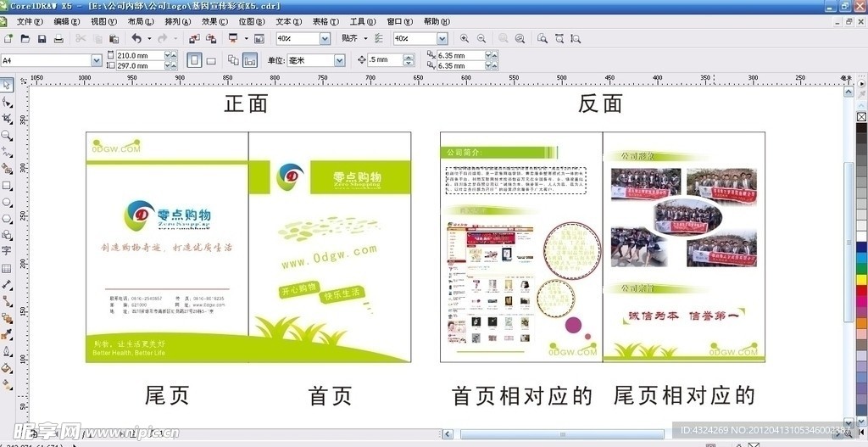868x447 pixels.
Task: Select the Interactive Fill tool
Action: (7, 384)
